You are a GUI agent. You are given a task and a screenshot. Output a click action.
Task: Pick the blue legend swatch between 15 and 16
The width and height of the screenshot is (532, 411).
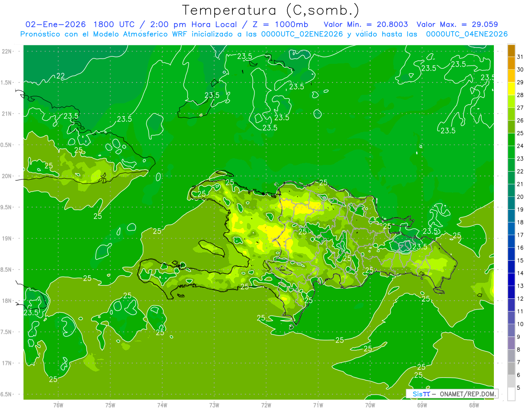511,254
